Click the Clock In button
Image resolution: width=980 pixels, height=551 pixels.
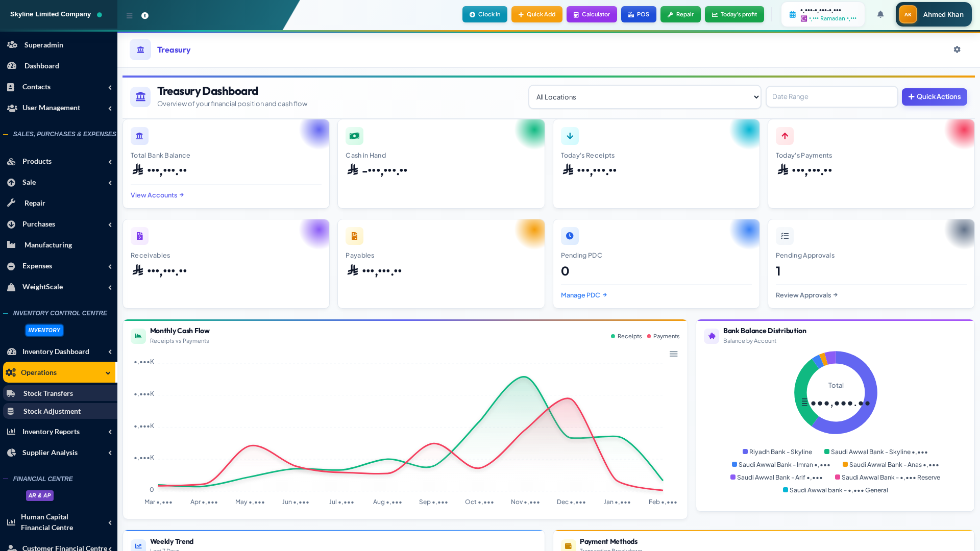484,14
